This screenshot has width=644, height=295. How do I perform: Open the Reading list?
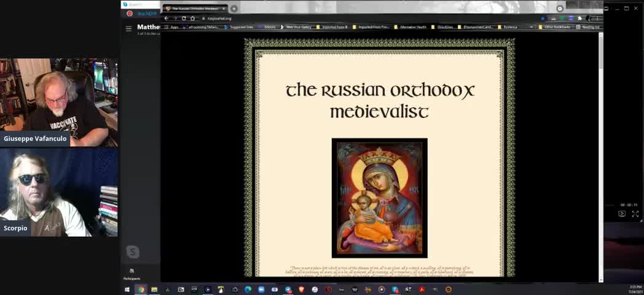click(x=587, y=27)
